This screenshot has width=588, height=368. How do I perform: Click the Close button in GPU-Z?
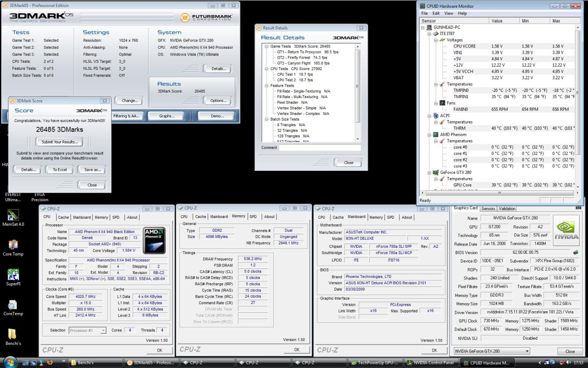click(570, 351)
